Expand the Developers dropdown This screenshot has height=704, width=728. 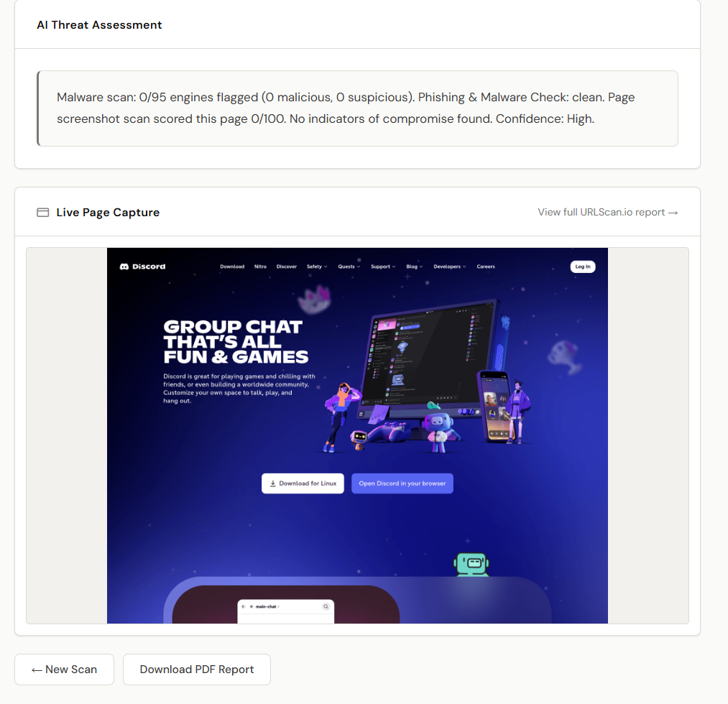pos(449,267)
